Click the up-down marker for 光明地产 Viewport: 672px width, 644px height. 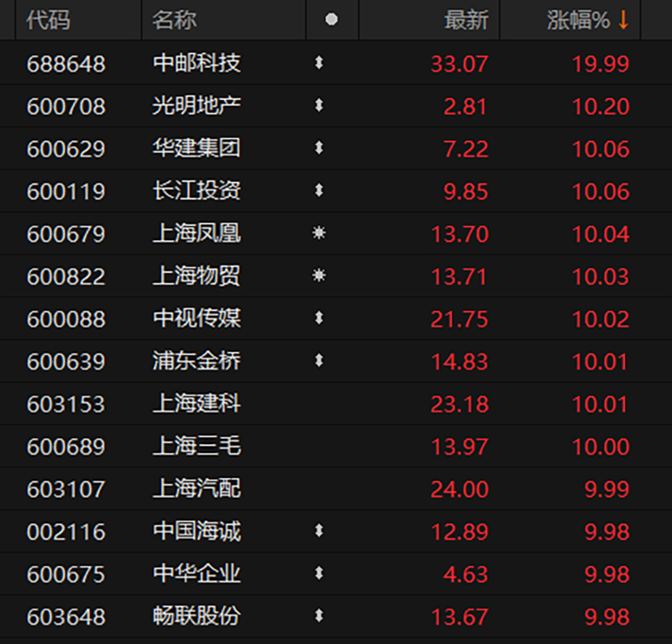click(319, 106)
